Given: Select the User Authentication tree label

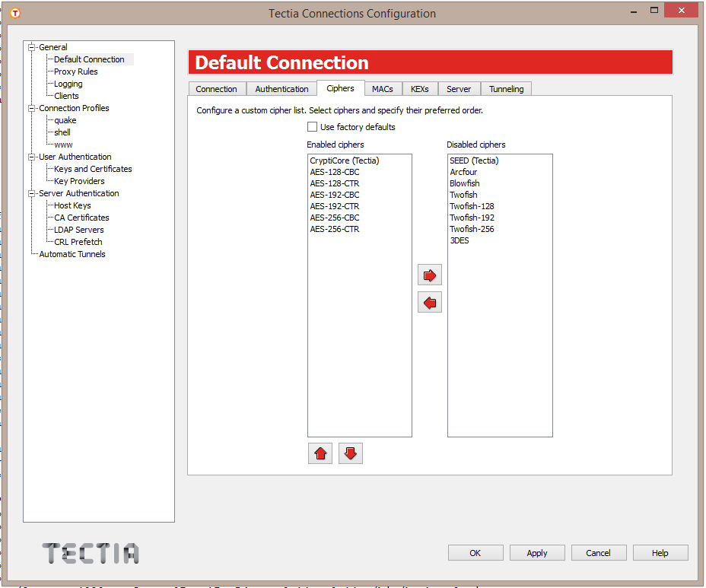Looking at the screenshot, I should (x=75, y=157).
